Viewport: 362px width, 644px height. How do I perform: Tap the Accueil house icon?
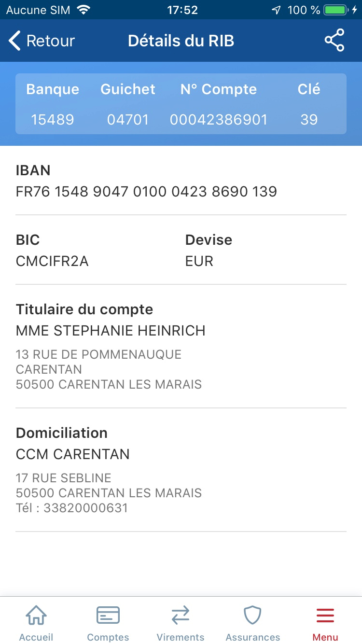coord(36,616)
